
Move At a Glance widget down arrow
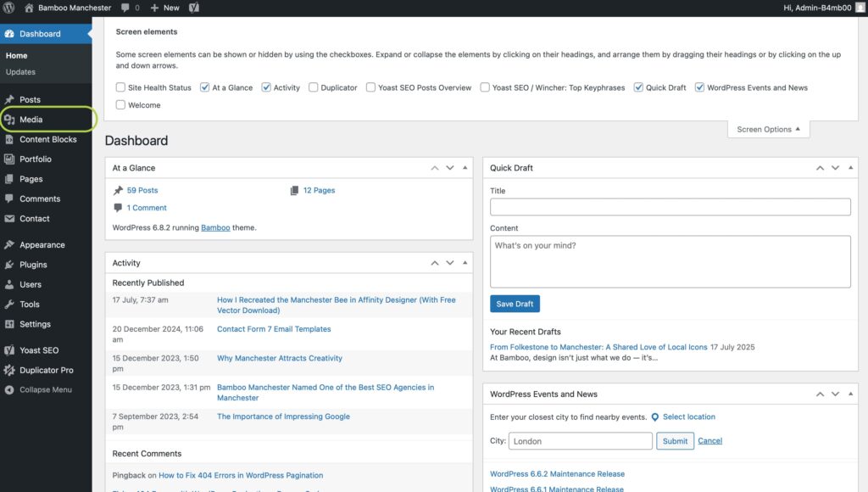click(x=450, y=168)
